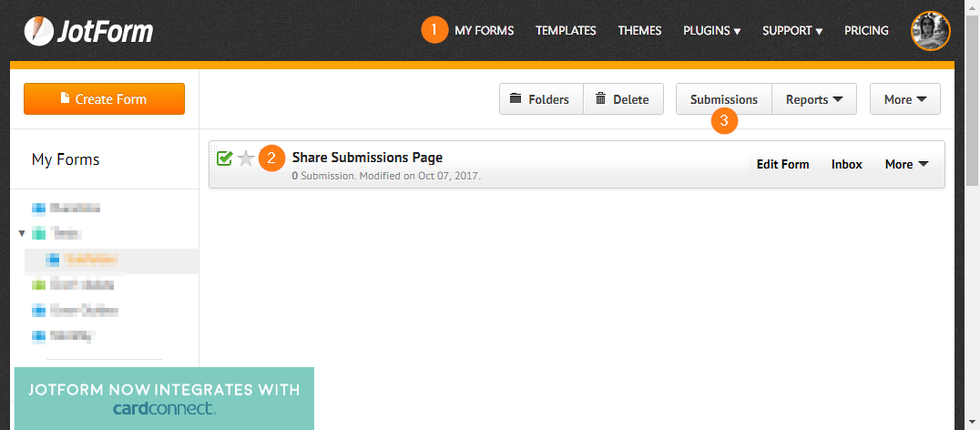980x430 pixels.
Task: Click the orange step 2 marker
Action: (271, 159)
